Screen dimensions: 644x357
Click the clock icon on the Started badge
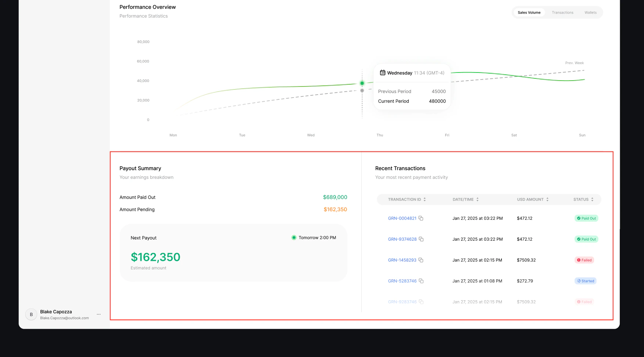coord(579,281)
